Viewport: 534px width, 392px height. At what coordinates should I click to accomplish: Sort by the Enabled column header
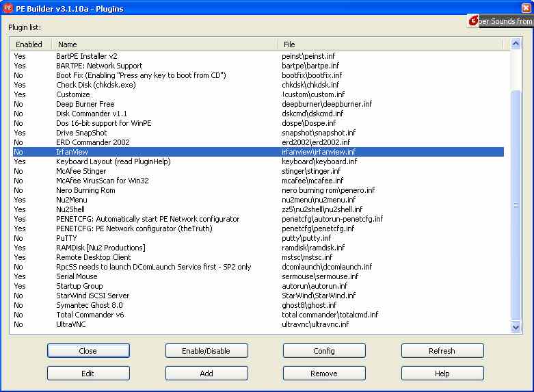(x=31, y=44)
